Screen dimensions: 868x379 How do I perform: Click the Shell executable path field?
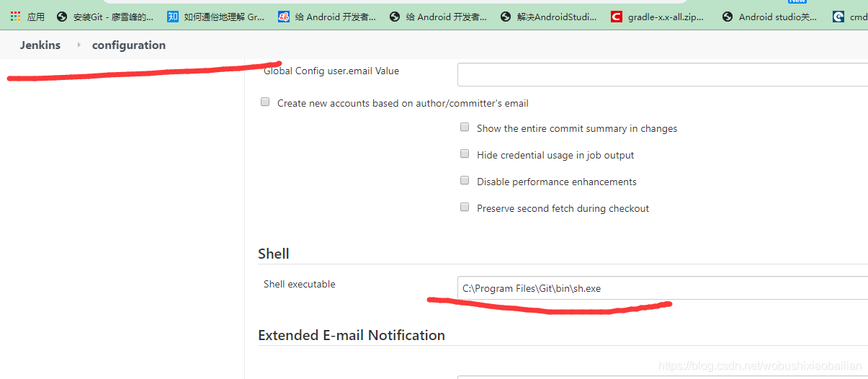click(663, 288)
